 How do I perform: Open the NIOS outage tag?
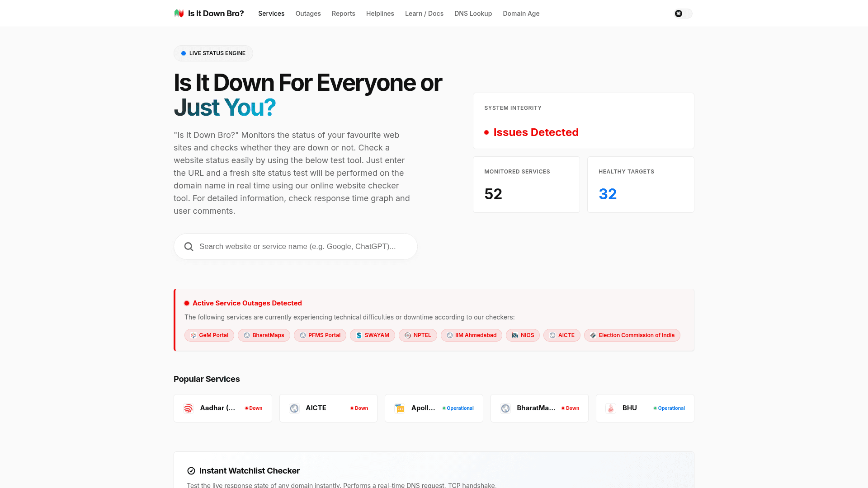tap(523, 335)
